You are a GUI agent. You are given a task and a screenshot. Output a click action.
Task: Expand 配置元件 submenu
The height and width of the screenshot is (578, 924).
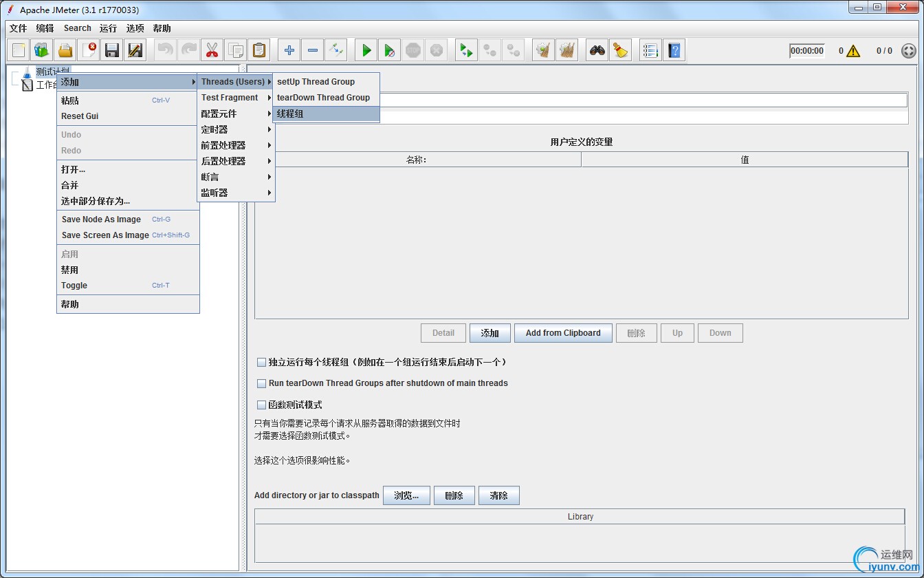click(x=236, y=114)
